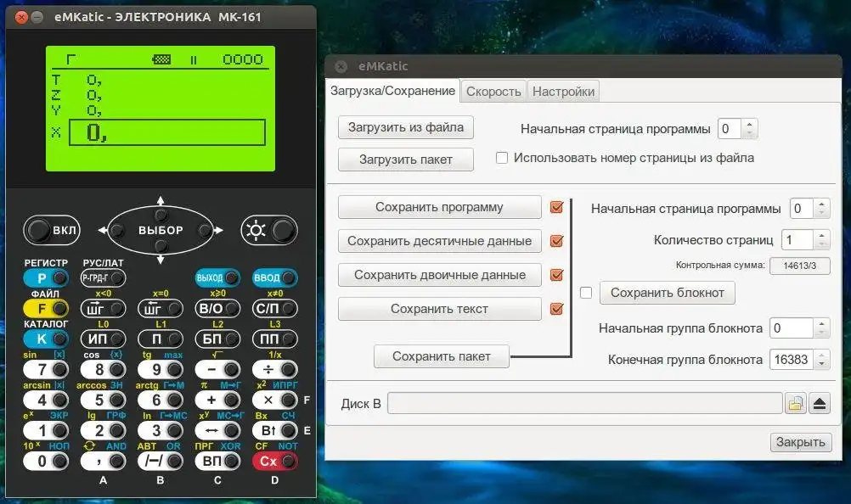Click Сохранить десятичные данные button
Viewport: 851px width, 504px height.
(x=440, y=241)
